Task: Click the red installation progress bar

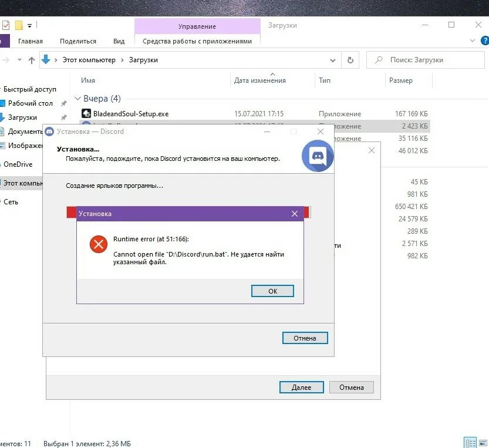Action: (188, 212)
